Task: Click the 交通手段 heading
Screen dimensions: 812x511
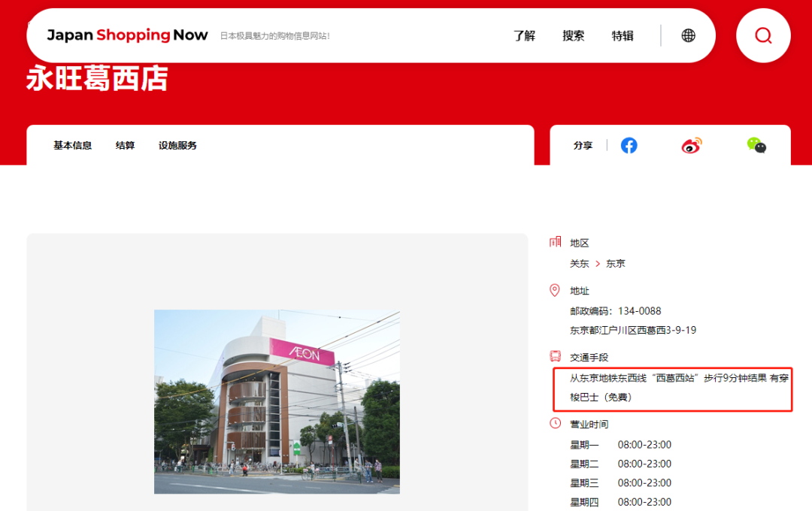Action: [x=589, y=358]
